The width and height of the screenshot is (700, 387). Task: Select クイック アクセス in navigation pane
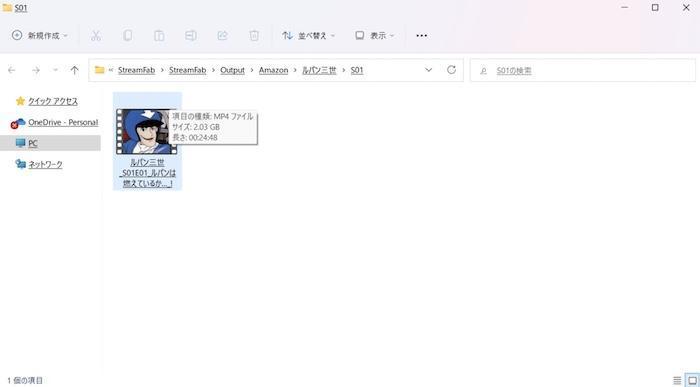53,101
